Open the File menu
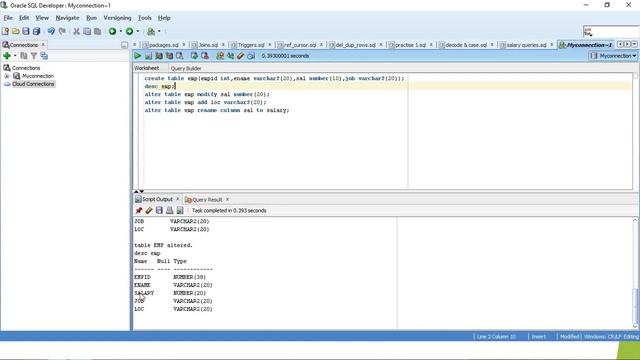Screen dimensions: 640x360 tap(8, 18)
